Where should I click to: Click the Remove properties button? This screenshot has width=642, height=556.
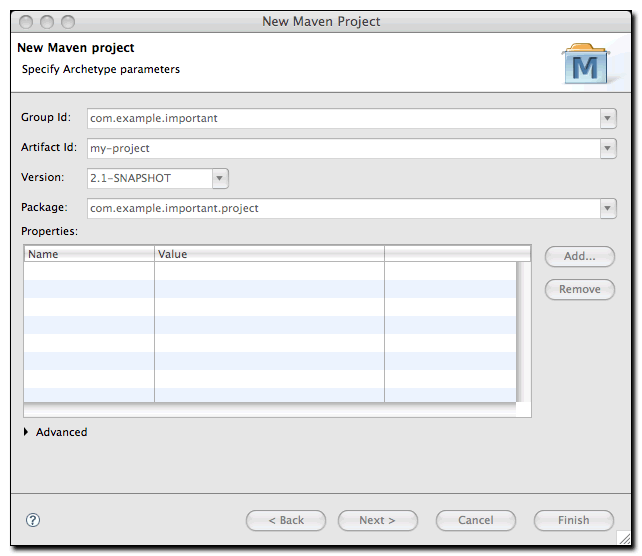click(580, 289)
